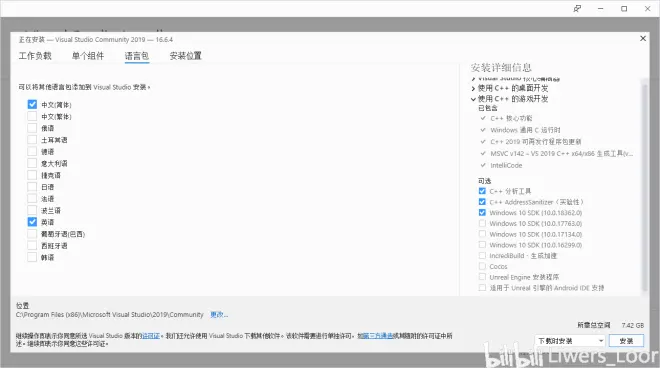Click the pin icon in title bar

coord(577,8)
